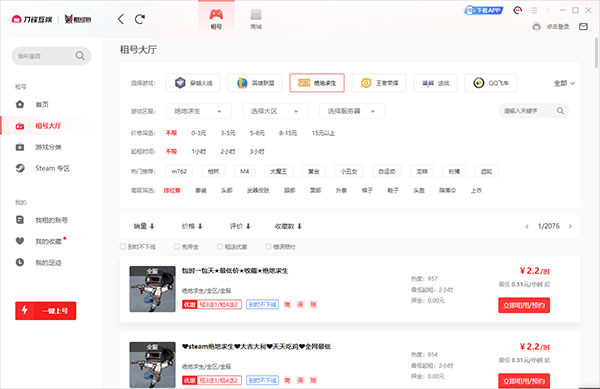The height and width of the screenshot is (389, 600).
Task: Click the M4 hot tag
Action: 245,171
